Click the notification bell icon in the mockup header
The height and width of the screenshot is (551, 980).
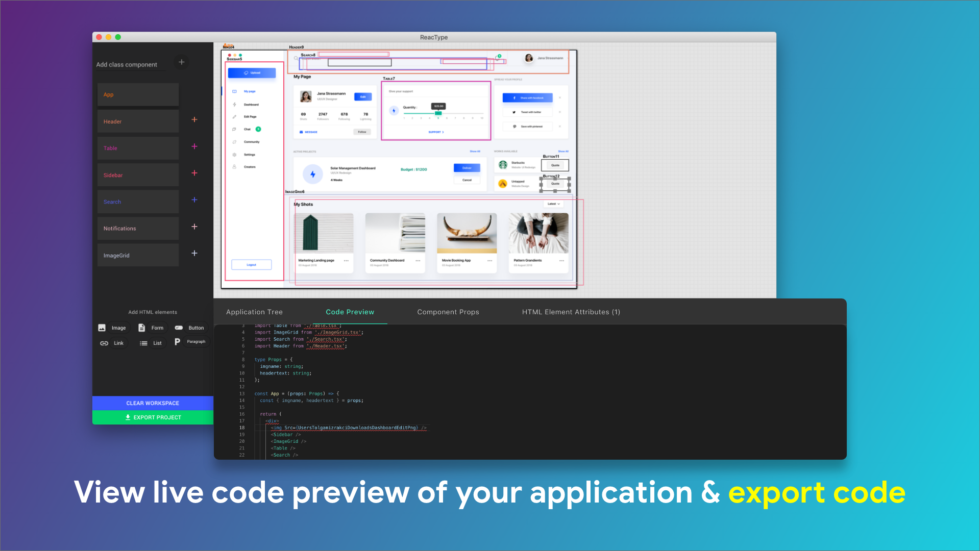498,58
